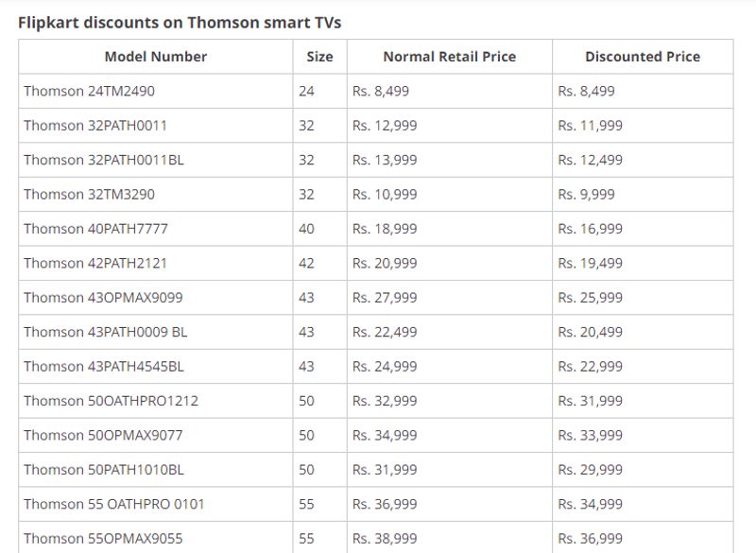Click the Model Number column header
The width and height of the screenshot is (756, 553).
(x=156, y=57)
